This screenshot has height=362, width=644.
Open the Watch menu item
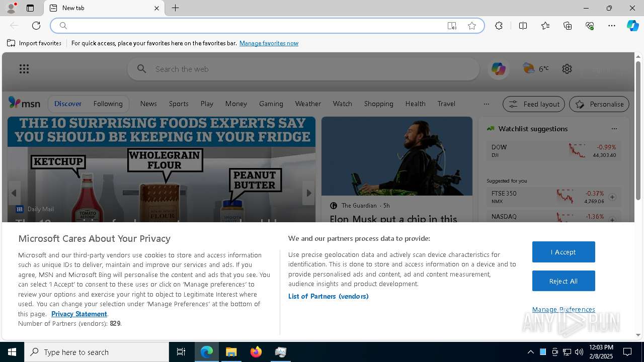pyautogui.click(x=342, y=104)
